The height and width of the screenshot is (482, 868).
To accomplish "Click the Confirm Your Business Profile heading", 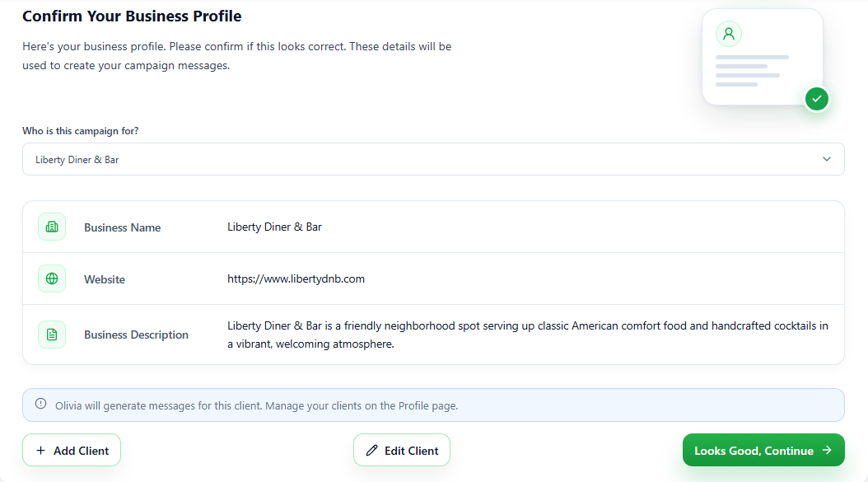I will point(132,16).
